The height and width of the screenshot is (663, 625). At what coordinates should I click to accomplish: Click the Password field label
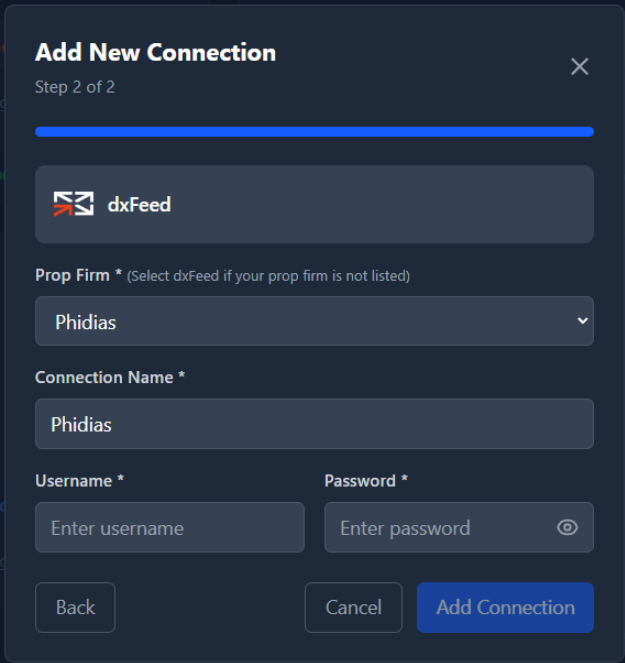(x=366, y=481)
